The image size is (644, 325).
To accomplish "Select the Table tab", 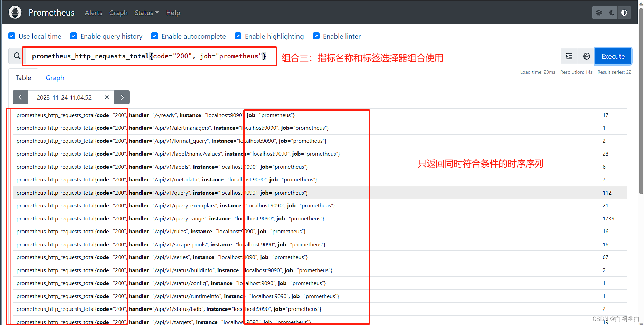I will coord(23,78).
